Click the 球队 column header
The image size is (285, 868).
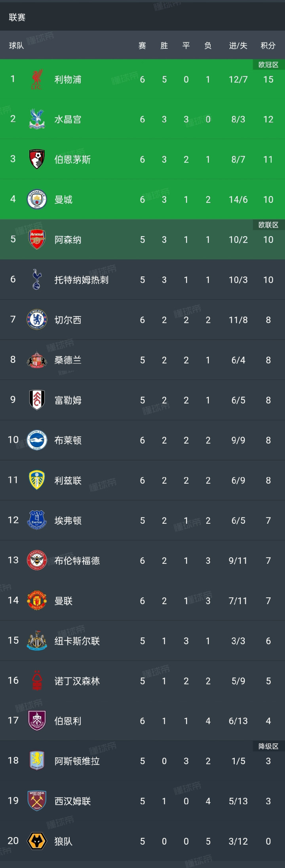click(x=16, y=46)
